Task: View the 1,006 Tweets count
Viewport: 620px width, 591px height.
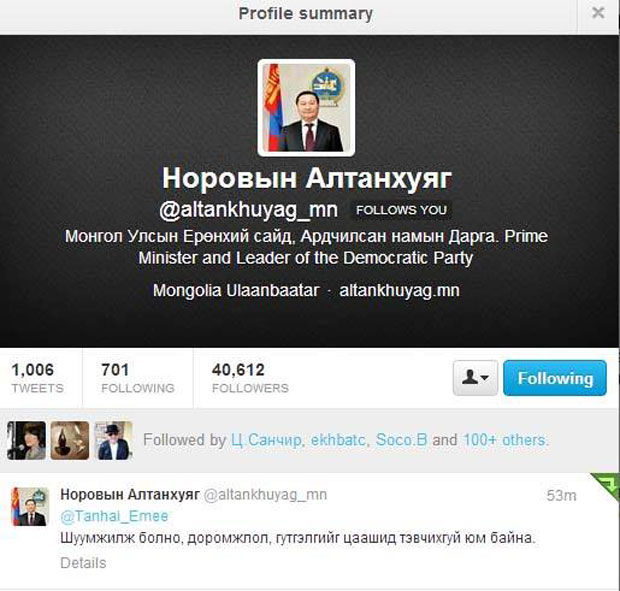Action: (x=37, y=378)
